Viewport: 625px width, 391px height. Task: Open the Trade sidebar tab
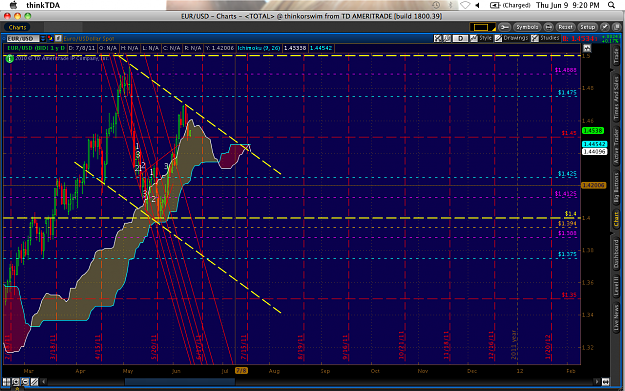coord(617,57)
